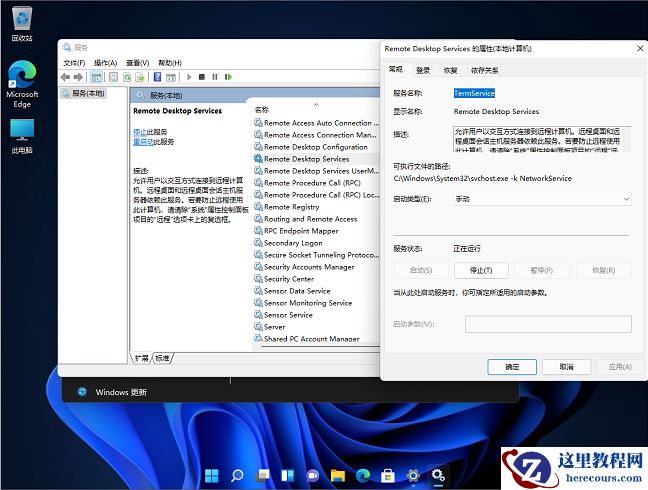648x490 pixels.
Task: Click Windows 更新 in the background window
Action: point(121,392)
